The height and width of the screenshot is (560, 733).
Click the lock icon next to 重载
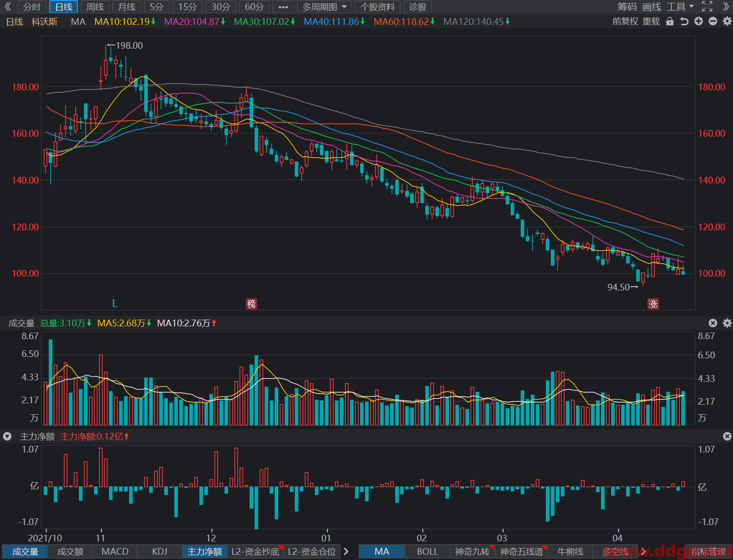[x=670, y=22]
